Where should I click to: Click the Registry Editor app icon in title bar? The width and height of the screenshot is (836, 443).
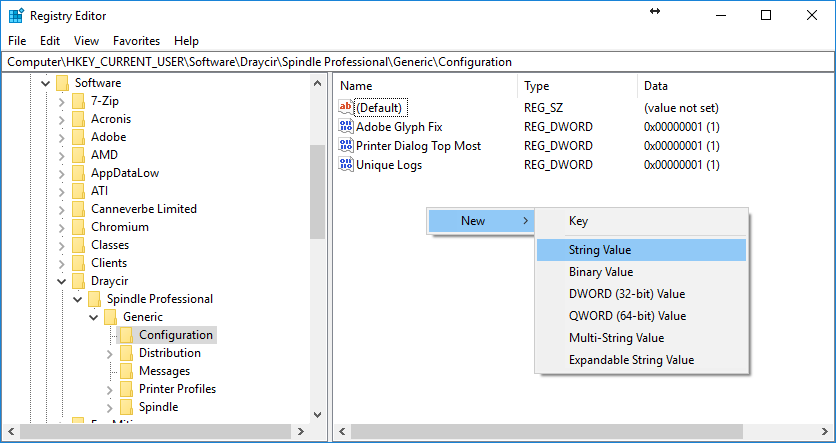[16, 15]
